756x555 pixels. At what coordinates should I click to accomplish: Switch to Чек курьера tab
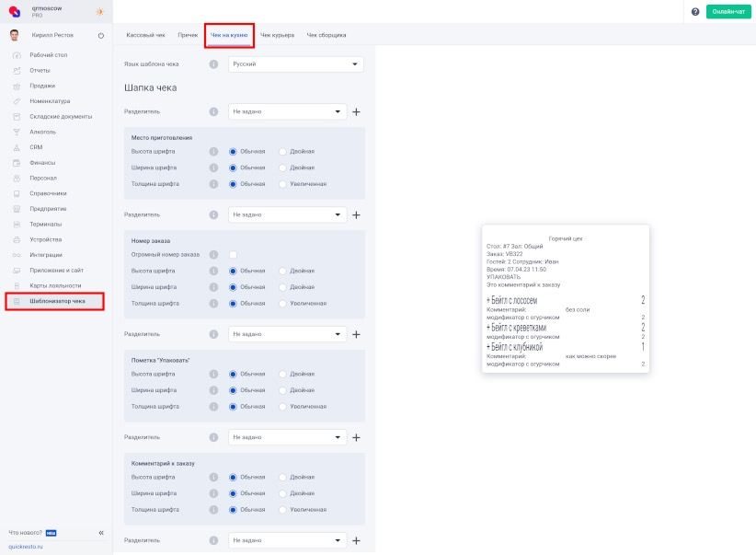coord(277,35)
